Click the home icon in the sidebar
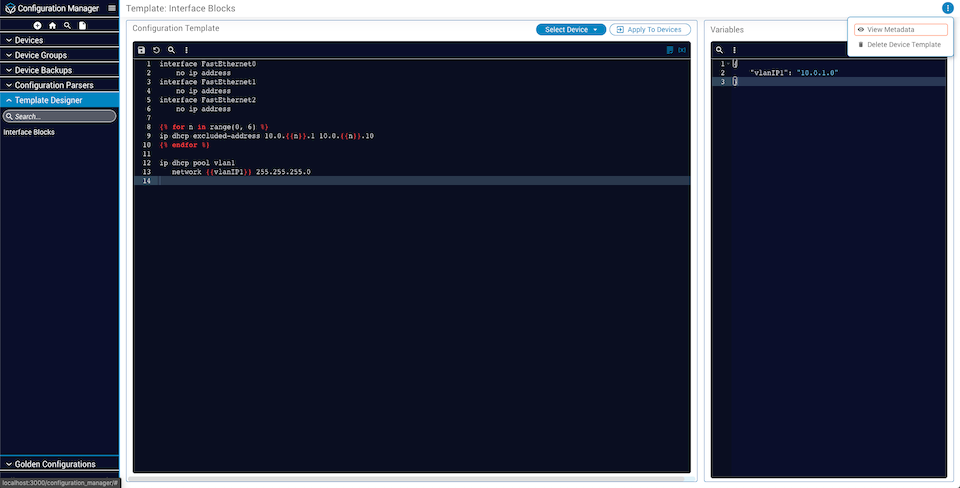This screenshot has width=960, height=488. click(x=52, y=25)
